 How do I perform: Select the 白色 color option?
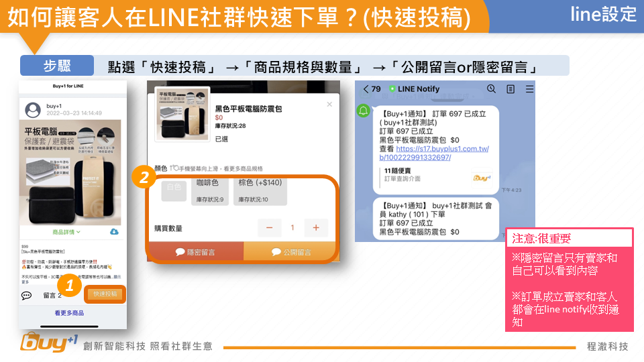(174, 190)
